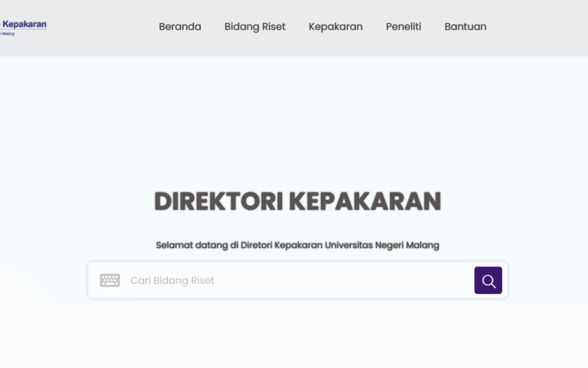Click the keyboard icon in search bar
The image size is (588, 368).
tap(110, 280)
